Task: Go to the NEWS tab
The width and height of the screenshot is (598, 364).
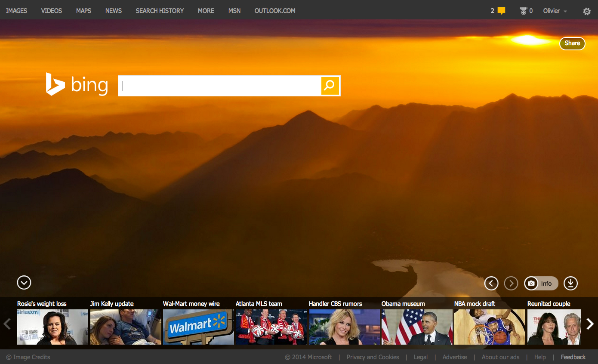Action: click(114, 11)
